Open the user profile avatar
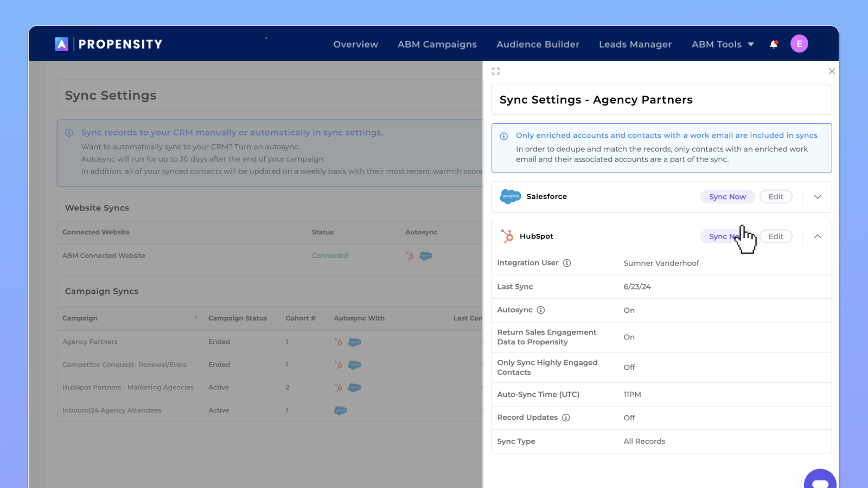 click(x=799, y=44)
